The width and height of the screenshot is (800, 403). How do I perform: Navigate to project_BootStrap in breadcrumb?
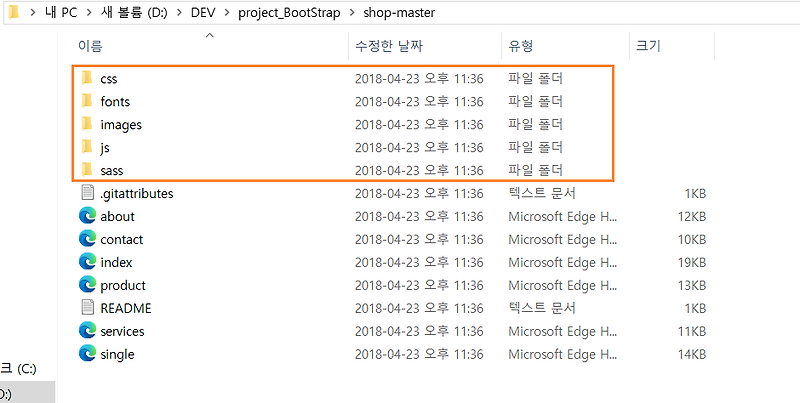289,13
